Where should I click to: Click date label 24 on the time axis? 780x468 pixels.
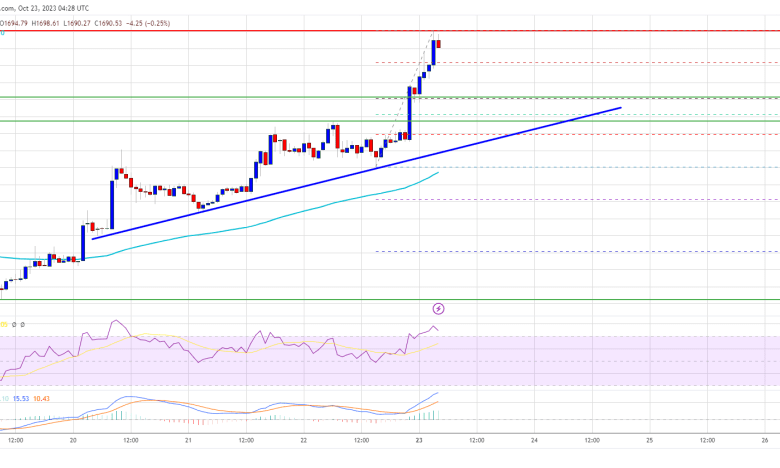[x=534, y=439]
